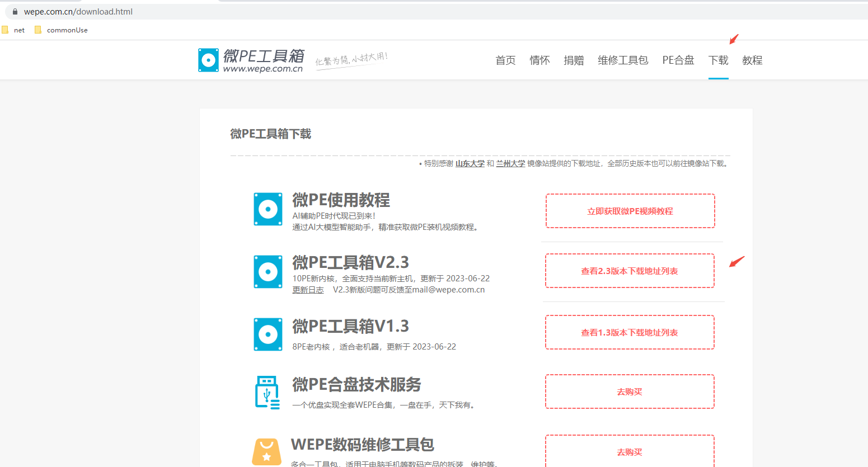Open the commonUse bookmark folder
This screenshot has width=868, height=467.
(x=61, y=30)
